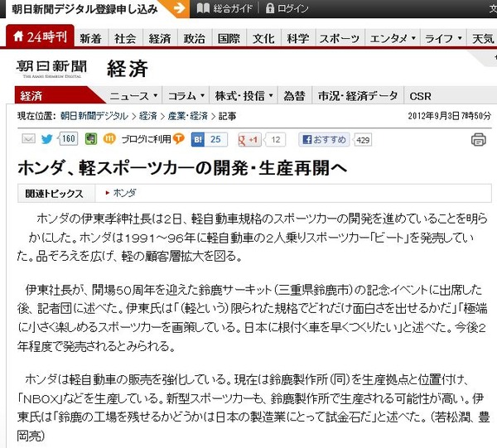The width and height of the screenshot is (497, 448).
Task: Open the Twitter count bubble showing 160
Action: pos(68,139)
